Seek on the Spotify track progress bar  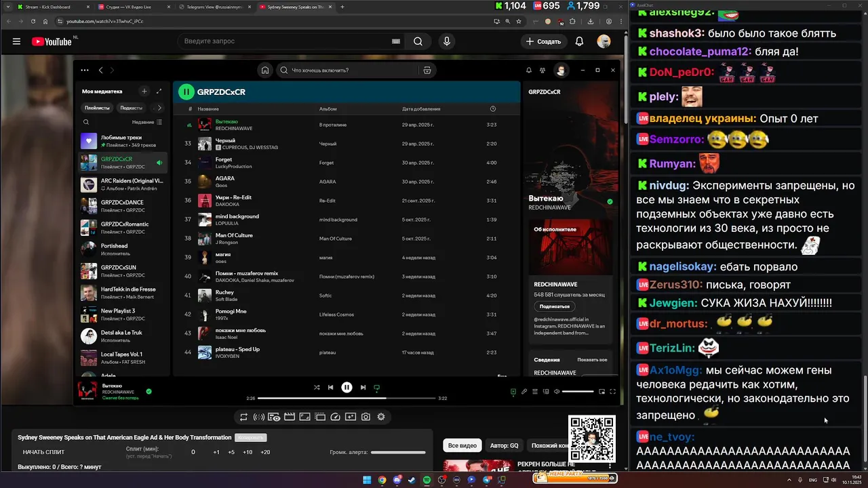[x=347, y=398]
